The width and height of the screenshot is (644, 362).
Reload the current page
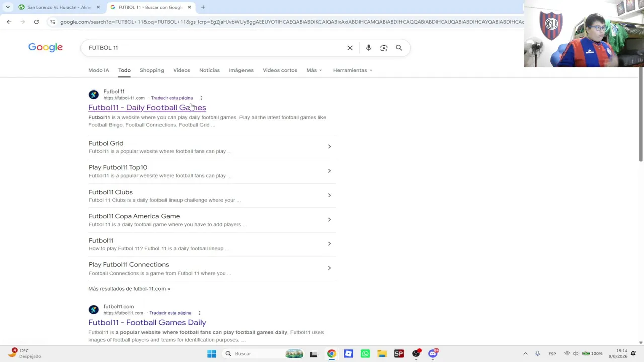point(36,22)
